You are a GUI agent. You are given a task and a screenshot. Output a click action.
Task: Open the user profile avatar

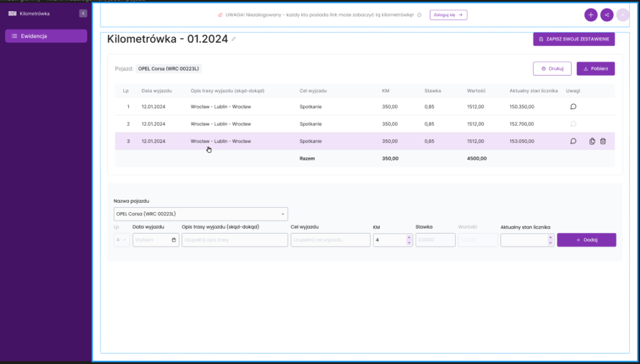point(622,15)
